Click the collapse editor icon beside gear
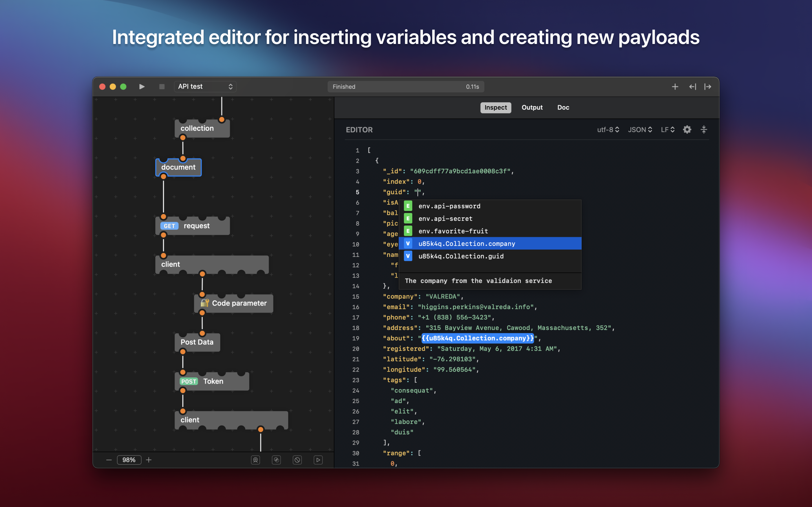Screen dimensions: 812x507 click(x=704, y=130)
